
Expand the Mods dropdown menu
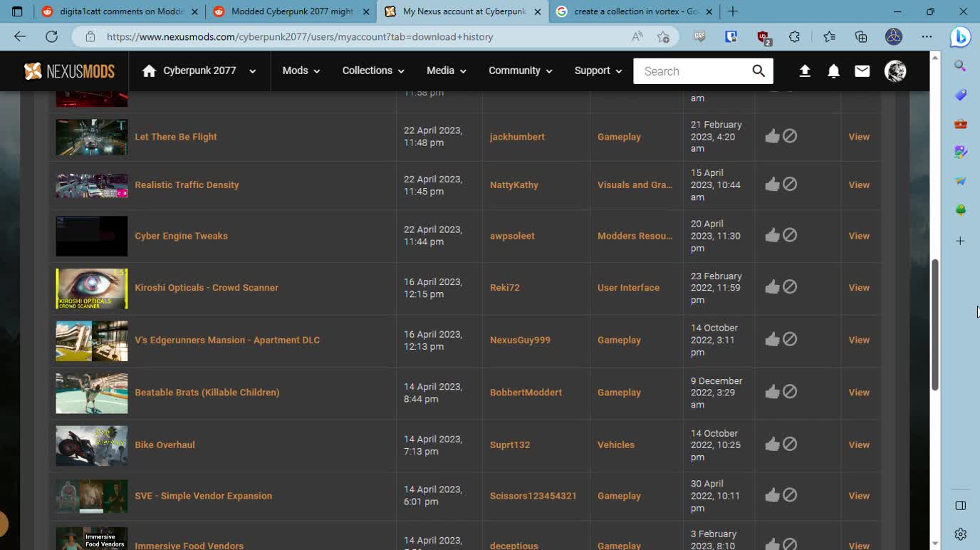[x=301, y=71]
